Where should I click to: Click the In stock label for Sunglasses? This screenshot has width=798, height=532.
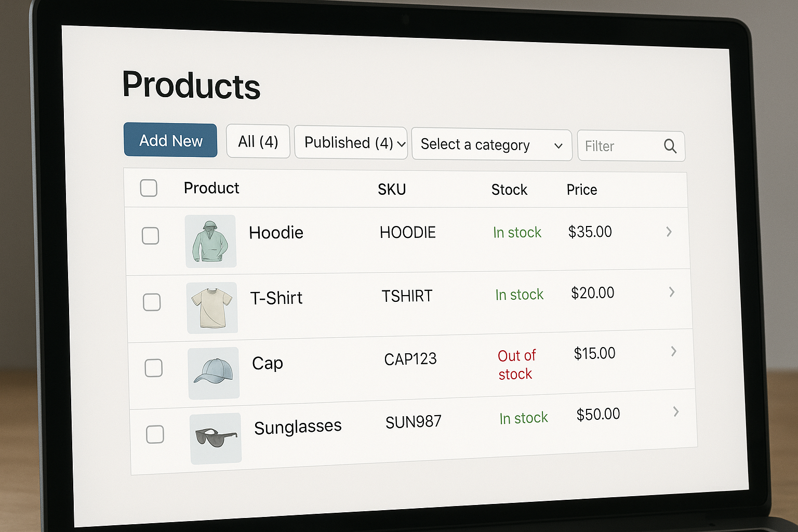[x=523, y=418]
